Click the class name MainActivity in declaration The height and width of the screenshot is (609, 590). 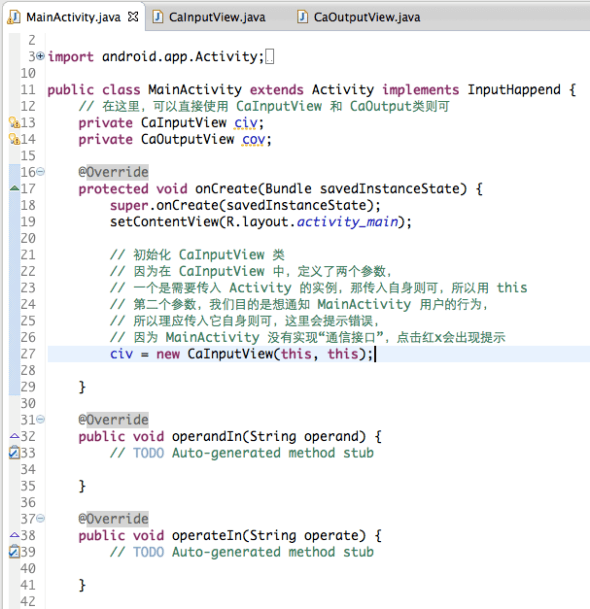click(195, 90)
